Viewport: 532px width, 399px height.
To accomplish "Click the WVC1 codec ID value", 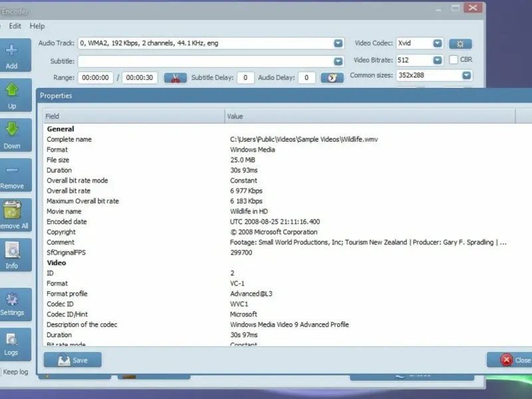I will pyautogui.click(x=239, y=304).
